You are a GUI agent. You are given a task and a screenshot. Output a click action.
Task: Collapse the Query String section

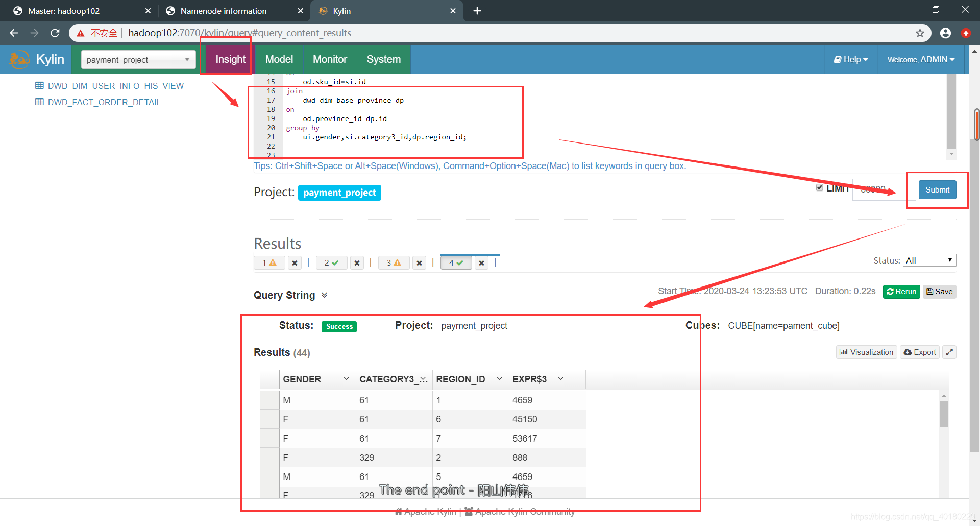pos(325,295)
